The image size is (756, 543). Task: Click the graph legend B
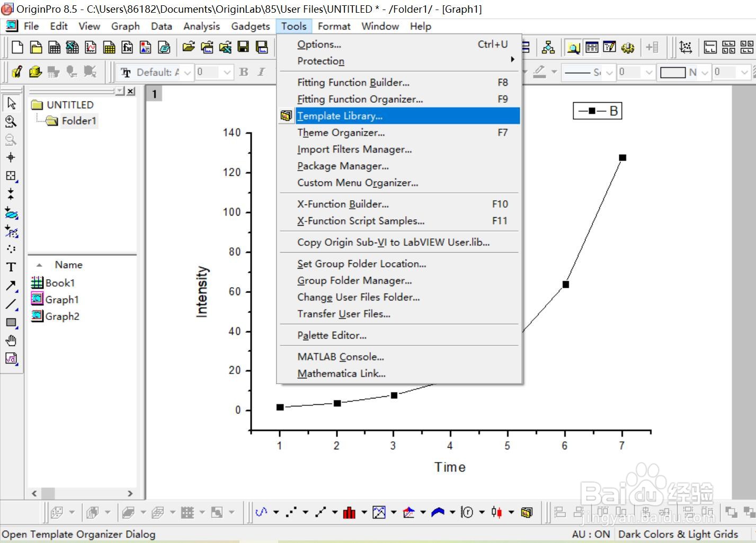[x=597, y=111]
